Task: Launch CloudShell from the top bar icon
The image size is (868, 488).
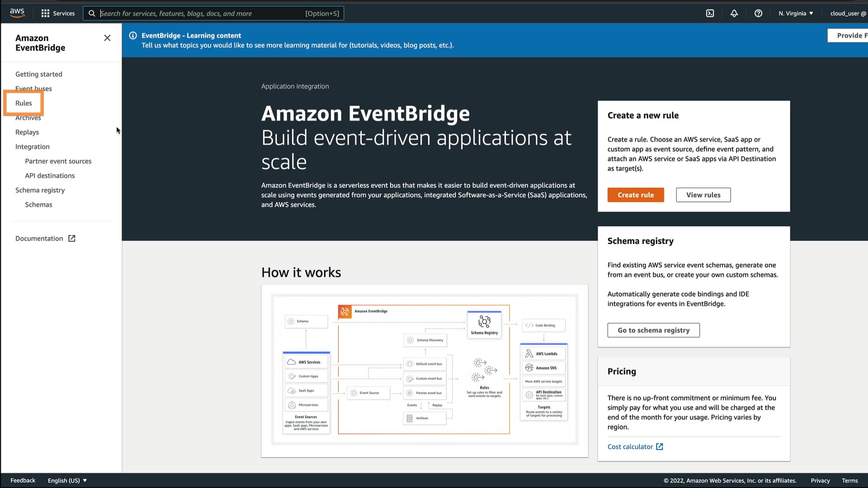Action: click(710, 14)
